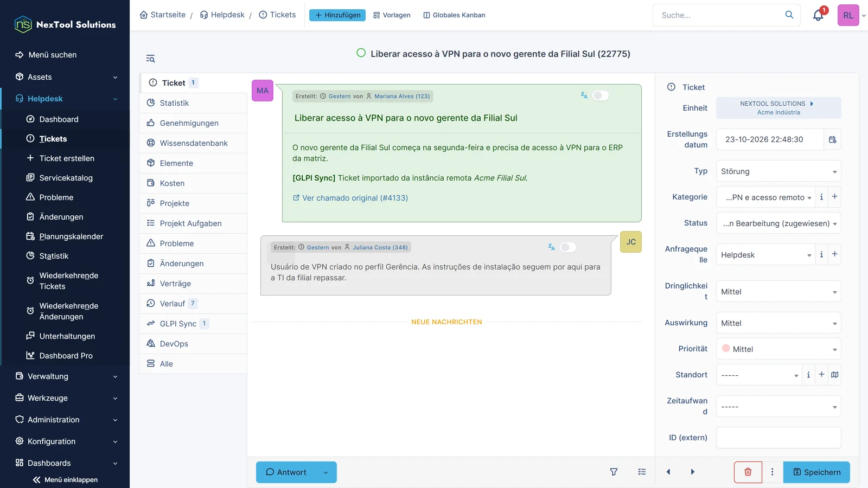Open Ticket erstellen in sidebar
This screenshot has height=488, width=868.
67,158
